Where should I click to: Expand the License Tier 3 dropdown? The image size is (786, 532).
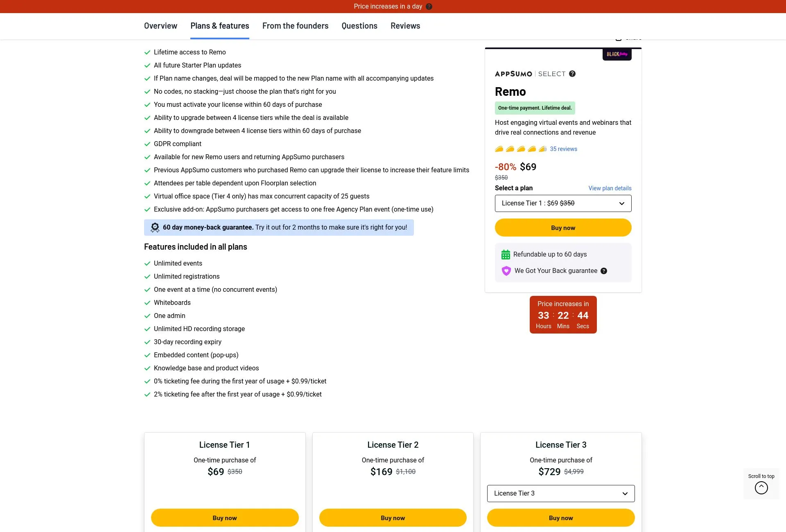(560, 494)
